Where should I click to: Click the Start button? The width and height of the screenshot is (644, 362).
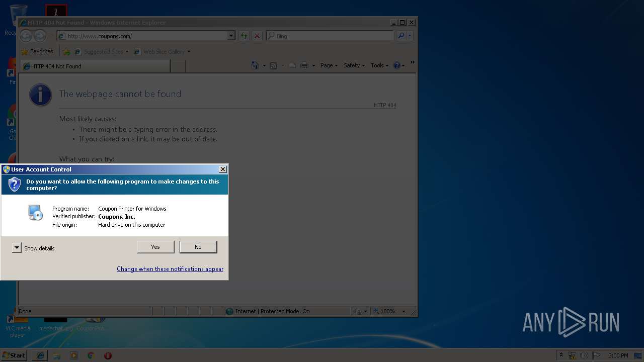[x=14, y=355]
